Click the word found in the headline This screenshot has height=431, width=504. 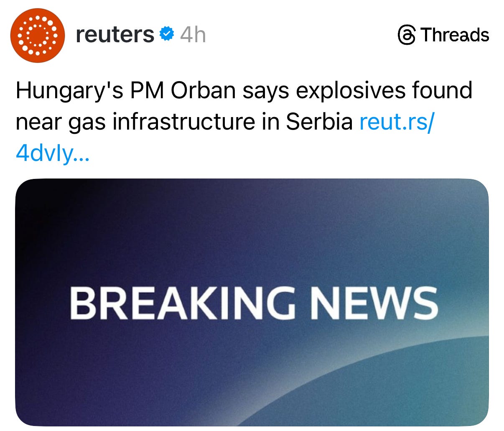tap(442, 90)
